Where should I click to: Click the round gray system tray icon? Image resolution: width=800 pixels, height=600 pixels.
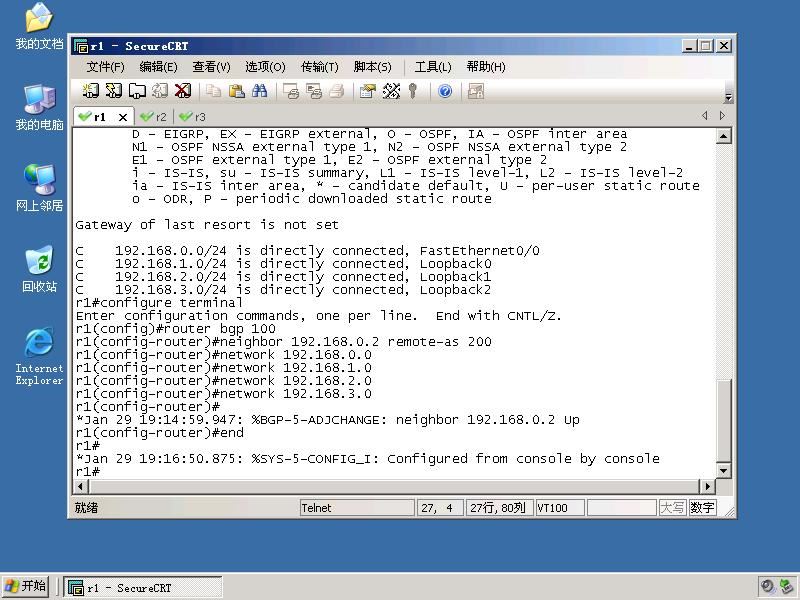tap(767, 586)
